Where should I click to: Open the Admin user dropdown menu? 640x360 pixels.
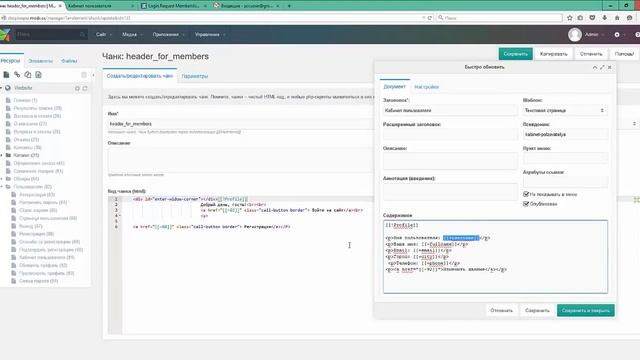tap(594, 35)
